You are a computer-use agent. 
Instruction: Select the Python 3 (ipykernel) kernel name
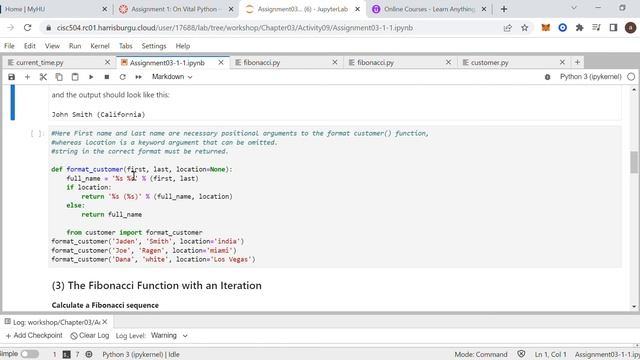[591, 77]
